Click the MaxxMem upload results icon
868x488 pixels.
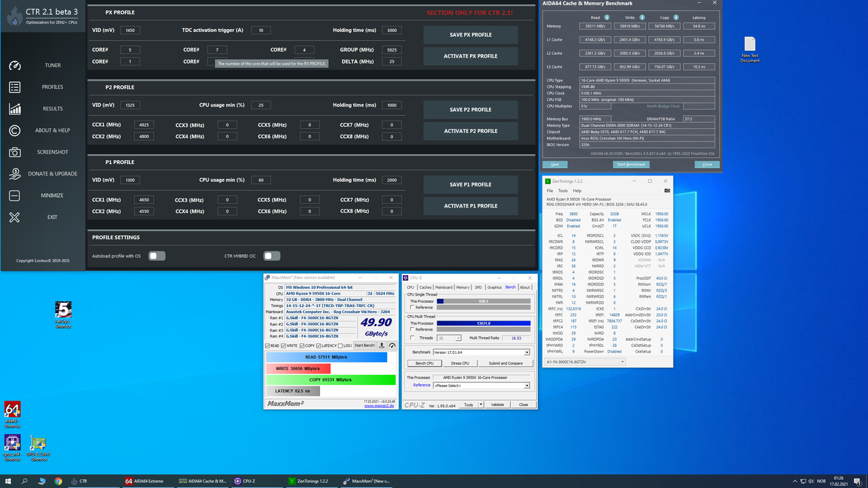point(382,346)
